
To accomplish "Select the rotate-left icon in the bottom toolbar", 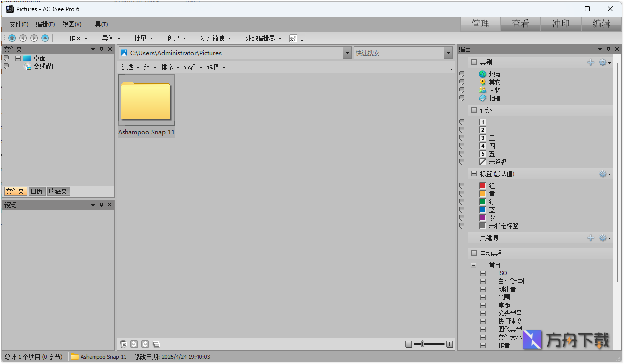I will 134,344.
